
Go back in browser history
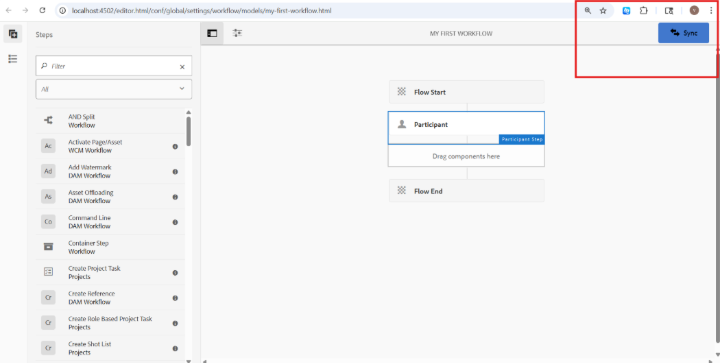point(9,10)
